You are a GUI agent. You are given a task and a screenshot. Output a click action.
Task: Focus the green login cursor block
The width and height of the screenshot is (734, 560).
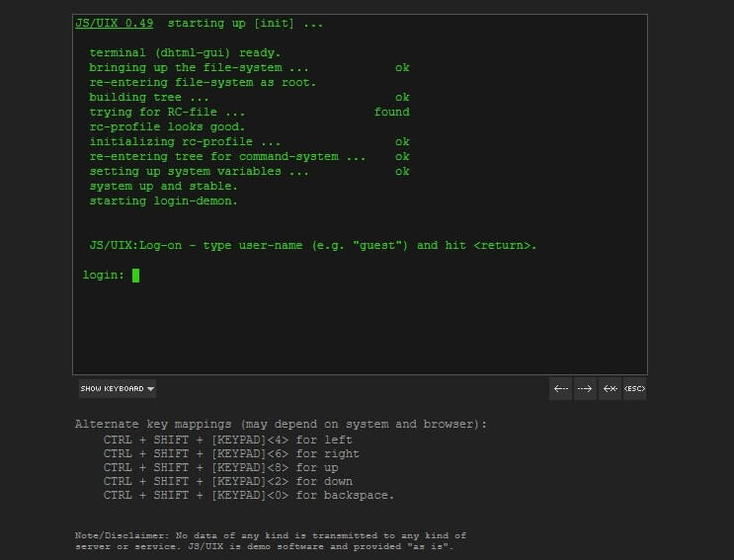point(135,276)
